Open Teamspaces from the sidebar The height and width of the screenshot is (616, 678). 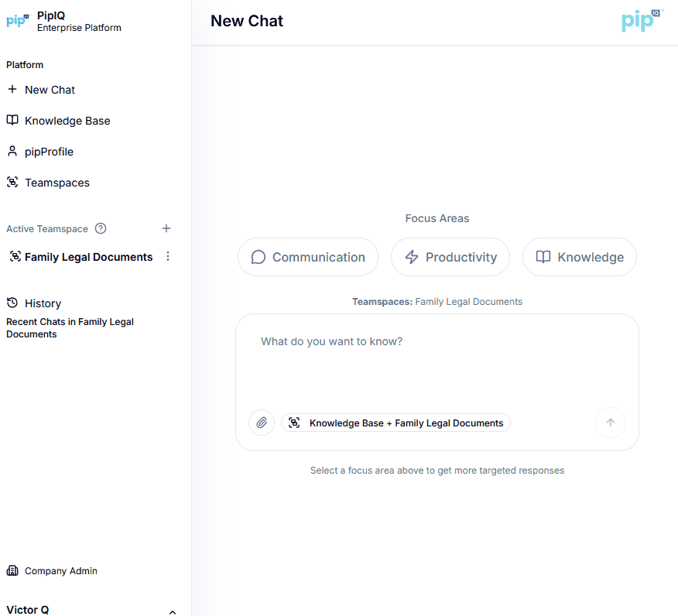coord(57,183)
